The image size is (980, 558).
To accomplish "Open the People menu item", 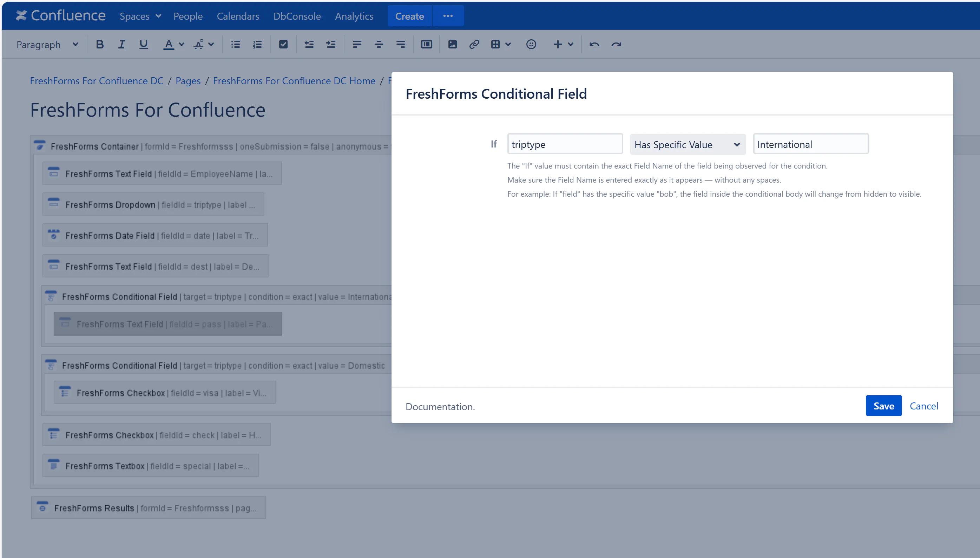I will [x=188, y=16].
